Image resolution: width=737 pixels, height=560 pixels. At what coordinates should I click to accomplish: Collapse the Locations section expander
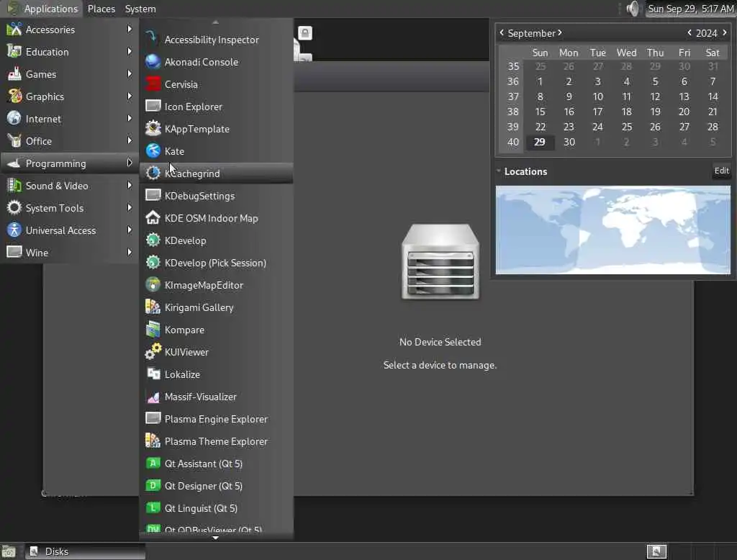click(x=499, y=171)
